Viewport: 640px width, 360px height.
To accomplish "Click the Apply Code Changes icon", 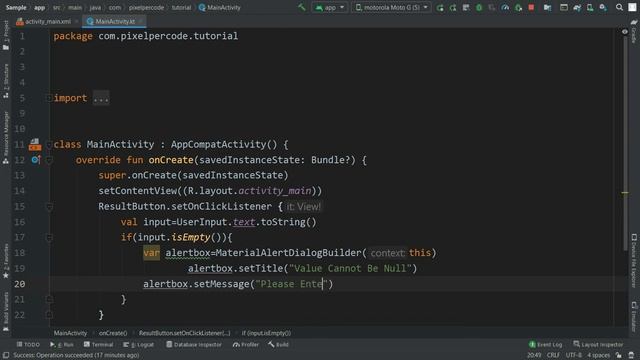I will pyautogui.click(x=466, y=7).
